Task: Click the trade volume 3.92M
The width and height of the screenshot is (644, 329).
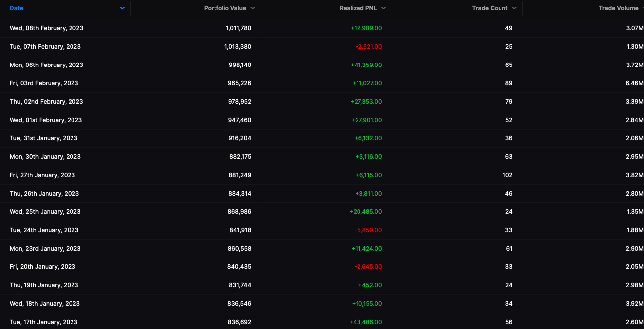Action: coord(635,304)
